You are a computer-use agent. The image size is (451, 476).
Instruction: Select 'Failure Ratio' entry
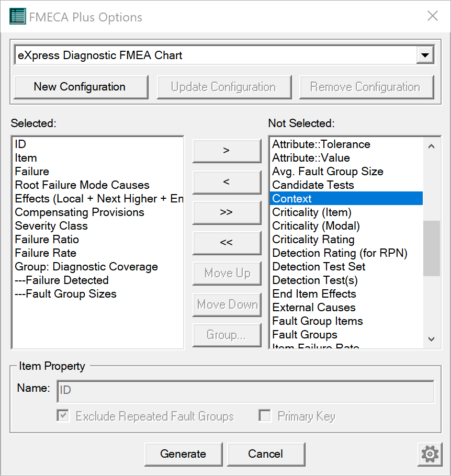(98, 240)
